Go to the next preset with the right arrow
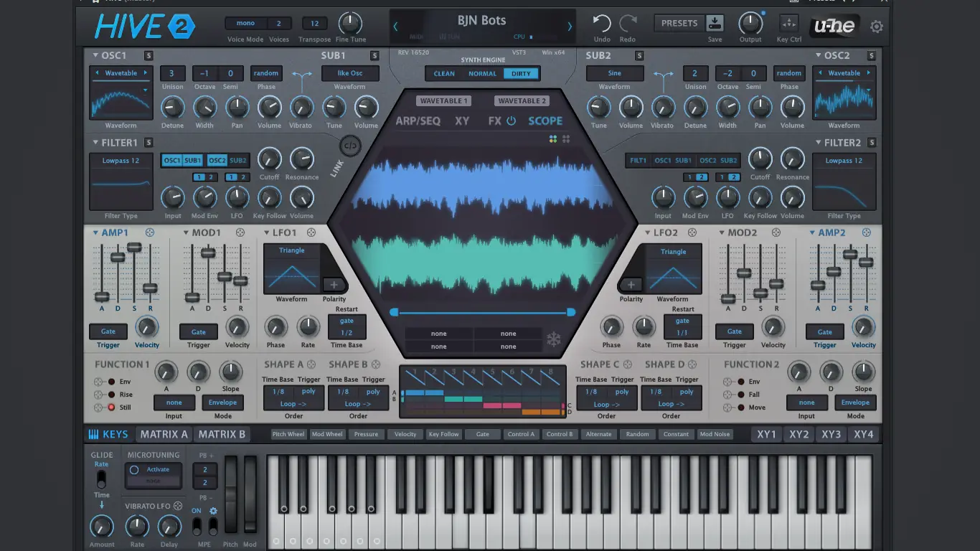This screenshot has width=980, height=551. click(x=570, y=27)
